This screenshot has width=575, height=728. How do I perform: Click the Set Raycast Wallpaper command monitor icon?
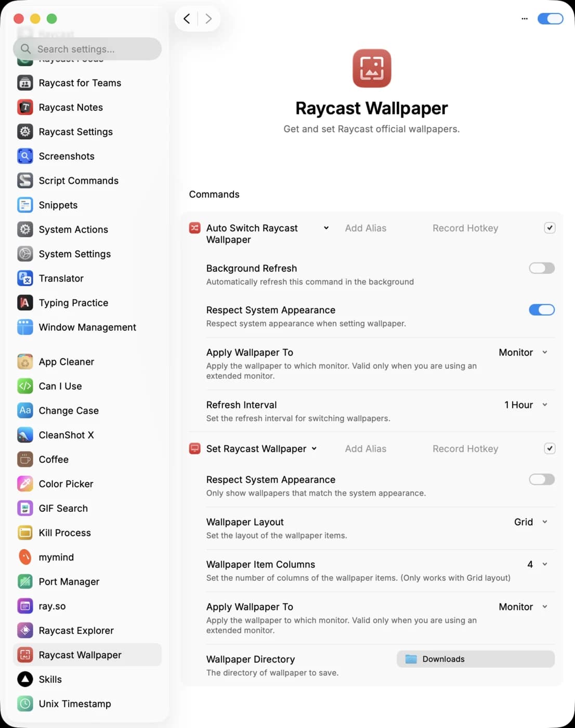click(x=195, y=448)
